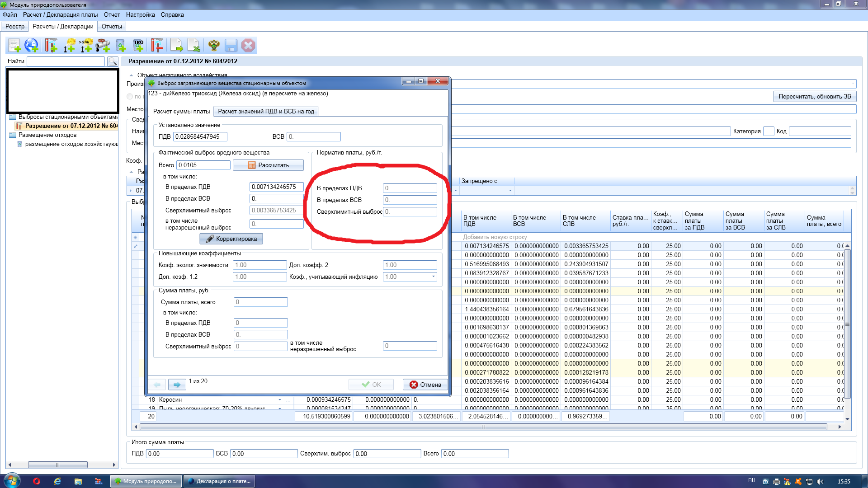Click the remove chimney emission source icon
The height and width of the screenshot is (488, 868).
tap(157, 45)
